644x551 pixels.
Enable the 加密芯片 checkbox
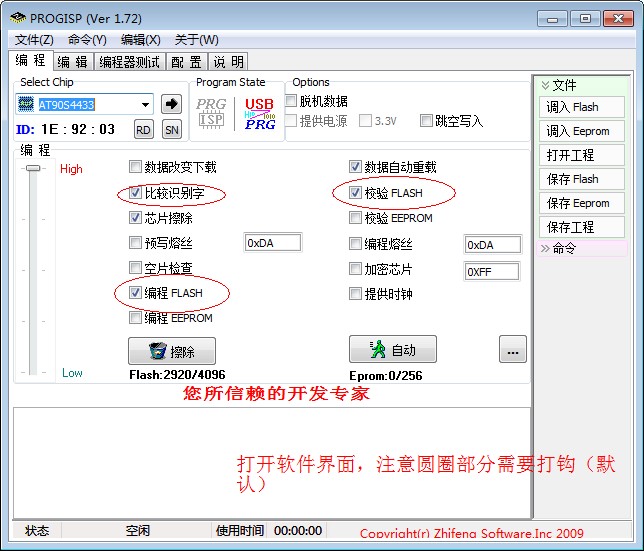355,269
